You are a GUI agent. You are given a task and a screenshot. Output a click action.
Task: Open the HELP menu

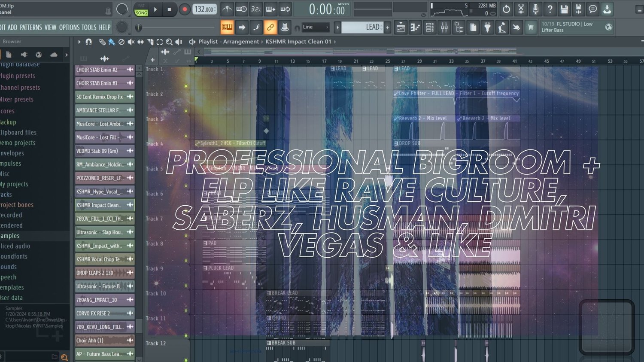105,27
